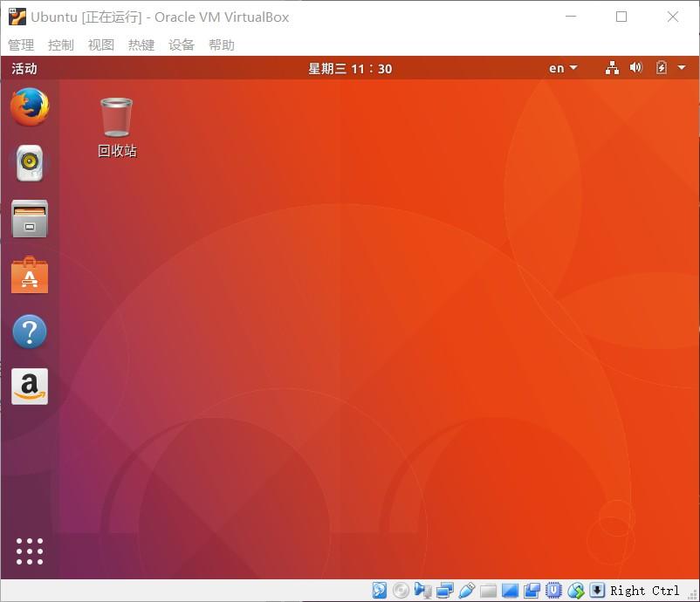This screenshot has width=700, height=602.
Task: Click the battery power icon in top bar
Action: [x=662, y=68]
